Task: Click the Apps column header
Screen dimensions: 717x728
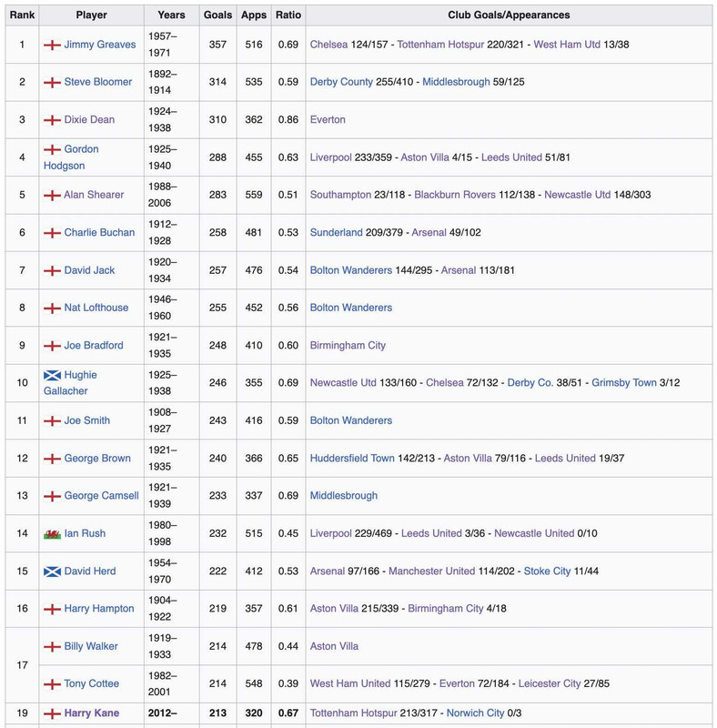Action: 254,15
